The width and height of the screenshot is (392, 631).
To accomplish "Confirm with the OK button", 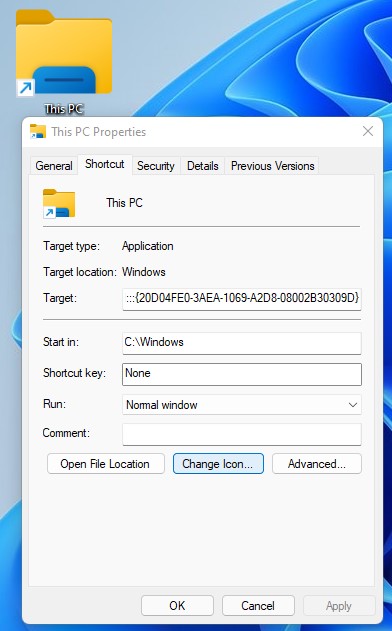I will (x=177, y=606).
